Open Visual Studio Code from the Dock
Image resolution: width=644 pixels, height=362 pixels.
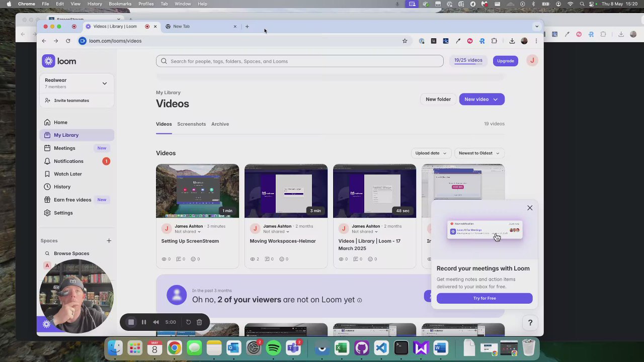coord(381,348)
